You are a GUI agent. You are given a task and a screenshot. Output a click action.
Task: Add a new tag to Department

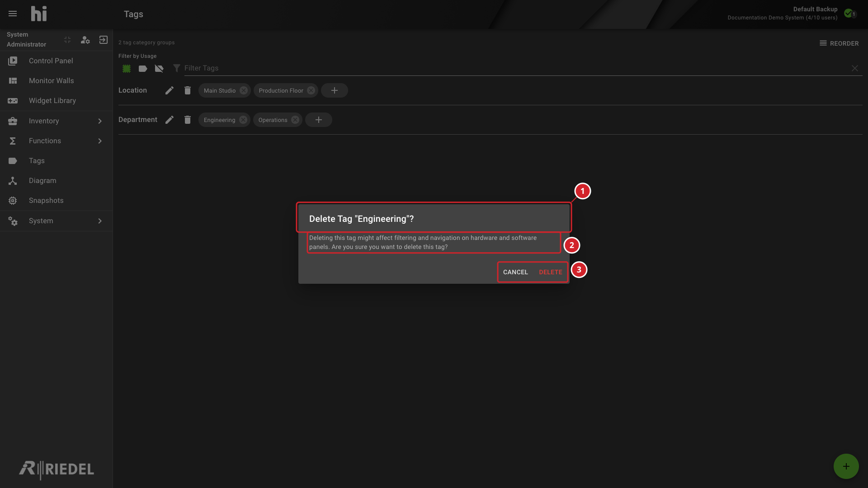tap(319, 120)
